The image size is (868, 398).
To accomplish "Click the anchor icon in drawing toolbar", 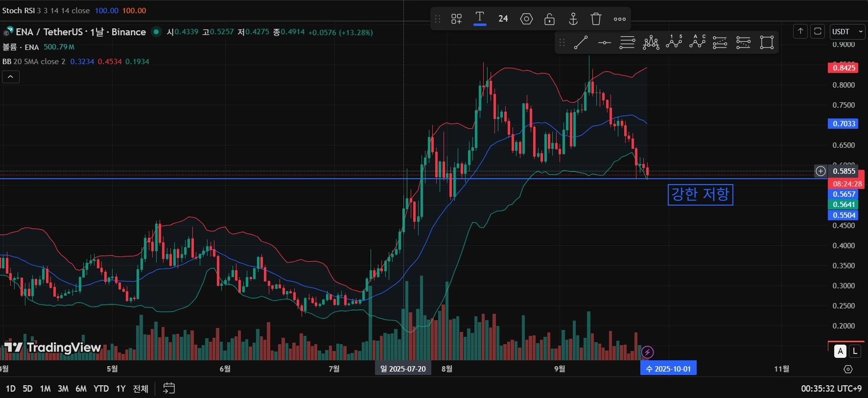I will point(573,19).
